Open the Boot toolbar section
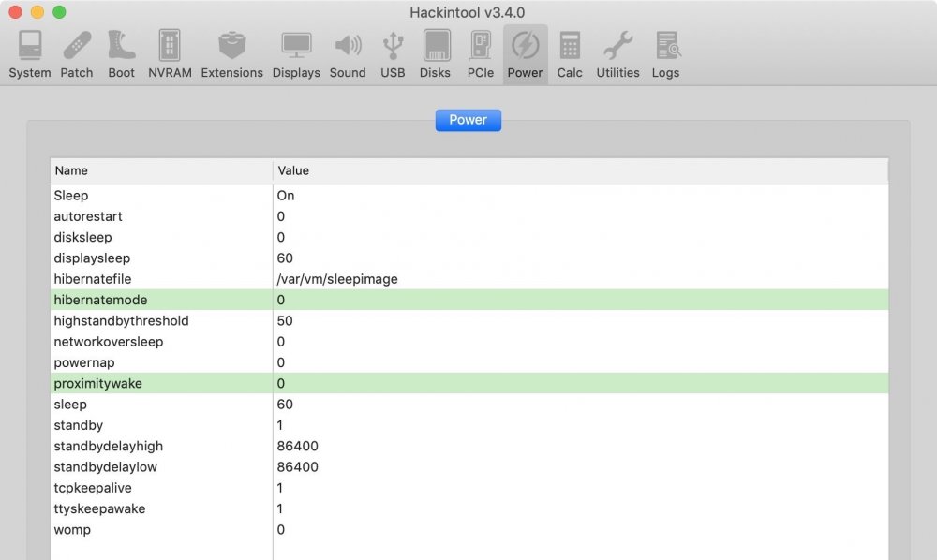 coord(121,55)
